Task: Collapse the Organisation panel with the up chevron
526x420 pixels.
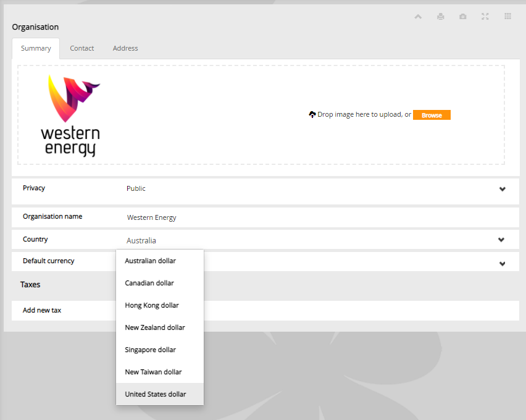Action: pos(418,17)
